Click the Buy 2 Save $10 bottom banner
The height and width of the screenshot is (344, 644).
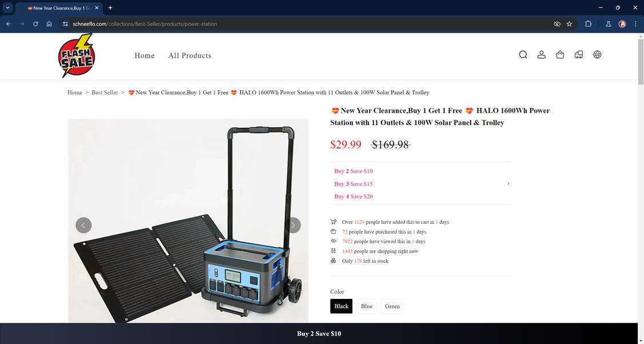click(x=319, y=333)
